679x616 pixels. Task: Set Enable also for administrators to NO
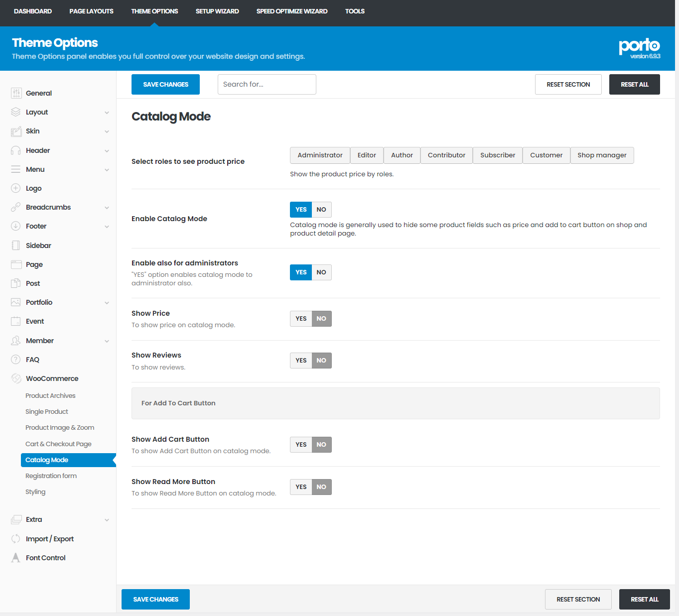(x=321, y=272)
